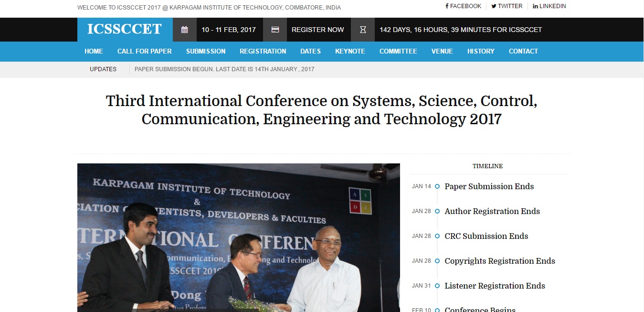Click the Register Now link
Screen dimensions: 644x312
[317, 30]
